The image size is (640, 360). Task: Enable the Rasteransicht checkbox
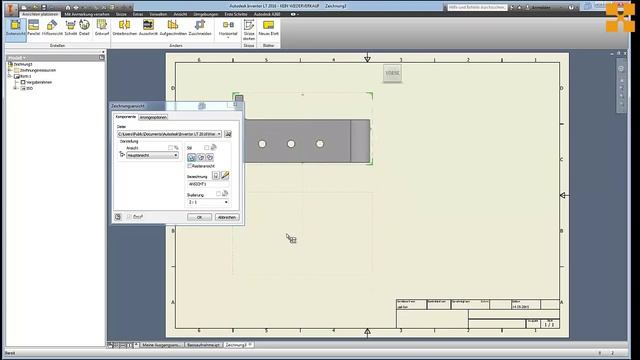(x=189, y=166)
